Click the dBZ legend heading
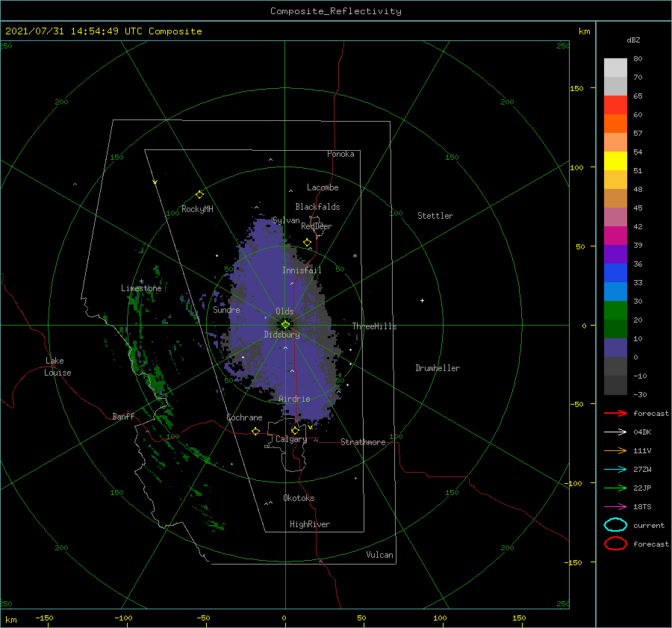Image resolution: width=672 pixels, height=628 pixels. point(633,40)
